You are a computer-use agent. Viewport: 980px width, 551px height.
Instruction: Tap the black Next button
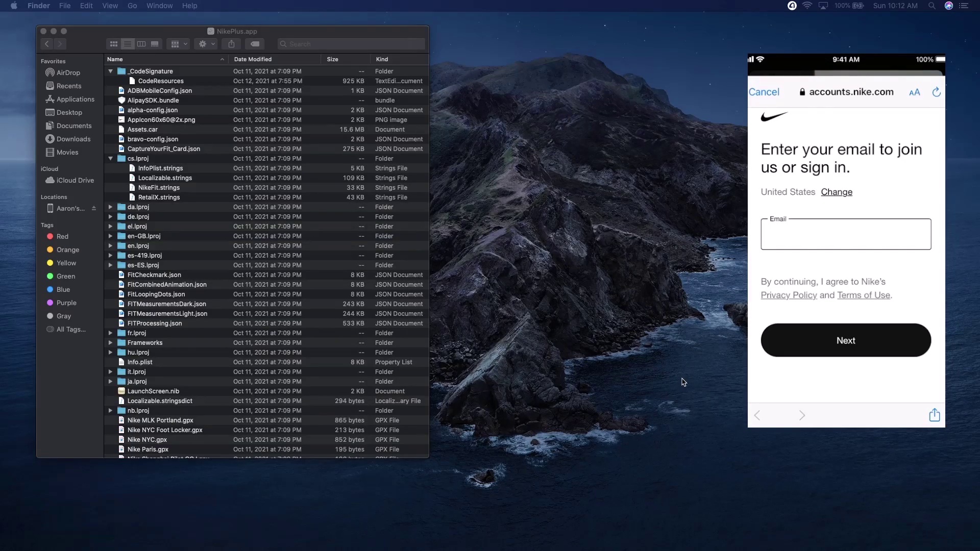(x=846, y=340)
